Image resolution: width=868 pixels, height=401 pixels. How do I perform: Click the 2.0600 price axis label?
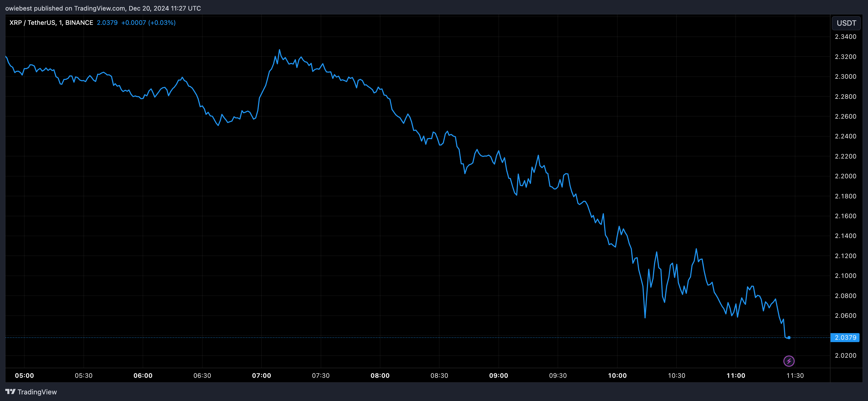[846, 315]
